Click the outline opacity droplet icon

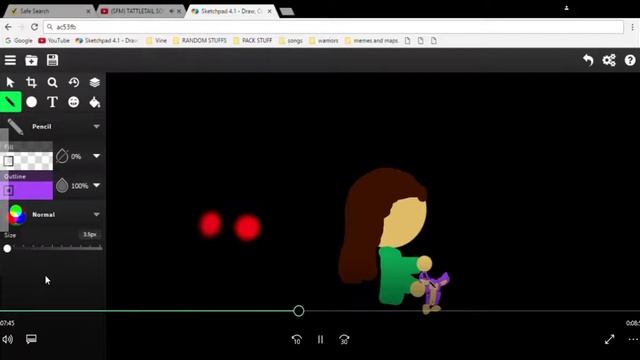pyautogui.click(x=62, y=185)
